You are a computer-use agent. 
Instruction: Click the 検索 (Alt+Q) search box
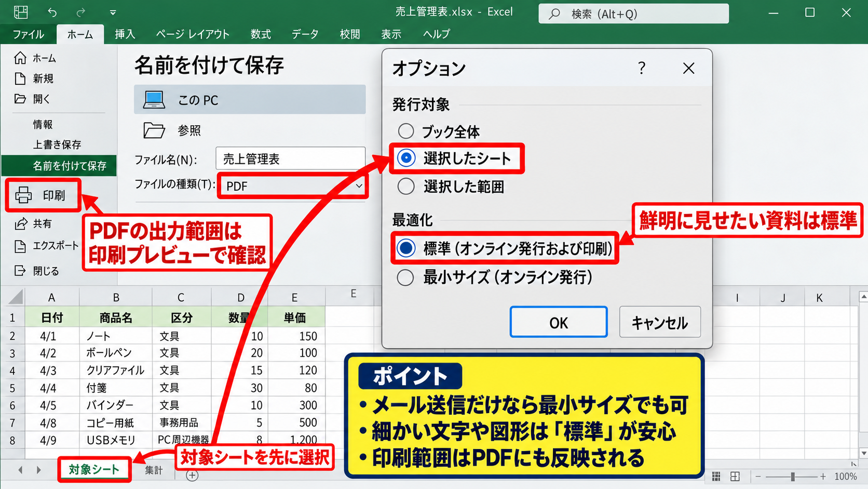pyautogui.click(x=633, y=14)
